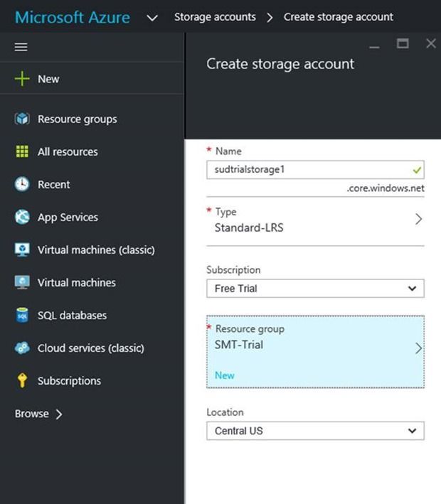
Task: Click the Virtual machines (classic) monitor icon
Action: [22, 250]
